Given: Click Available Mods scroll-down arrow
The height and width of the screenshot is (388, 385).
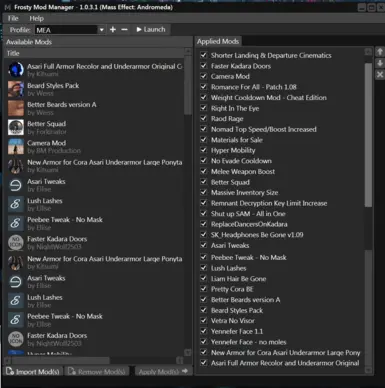Looking at the screenshot, I should tap(188, 352).
